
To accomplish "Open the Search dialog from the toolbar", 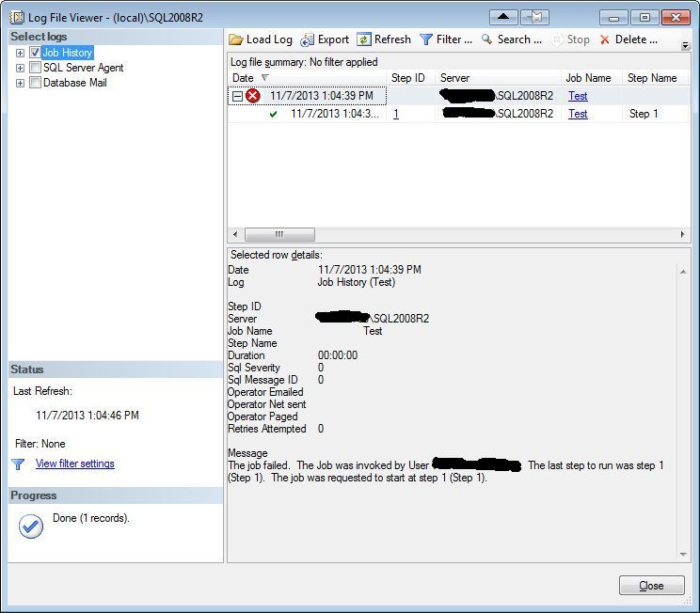I will coord(512,39).
